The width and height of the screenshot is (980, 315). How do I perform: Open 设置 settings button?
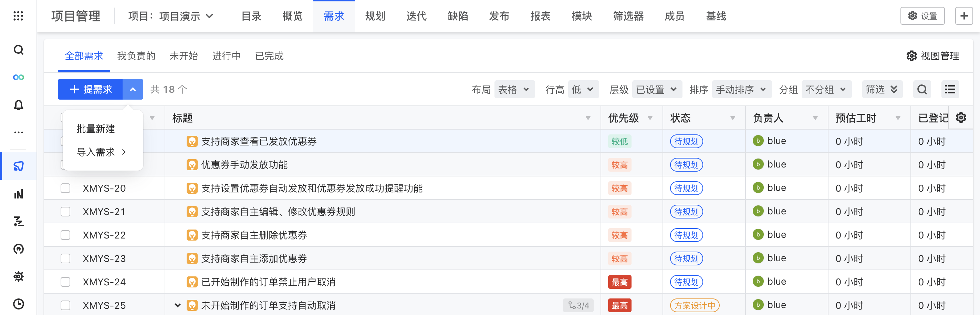922,16
